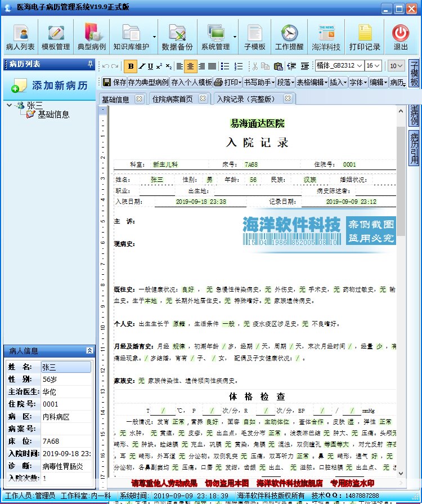The image size is (422, 504).
Task: Open 典型病例 typical cases
Action: pyautogui.click(x=92, y=37)
